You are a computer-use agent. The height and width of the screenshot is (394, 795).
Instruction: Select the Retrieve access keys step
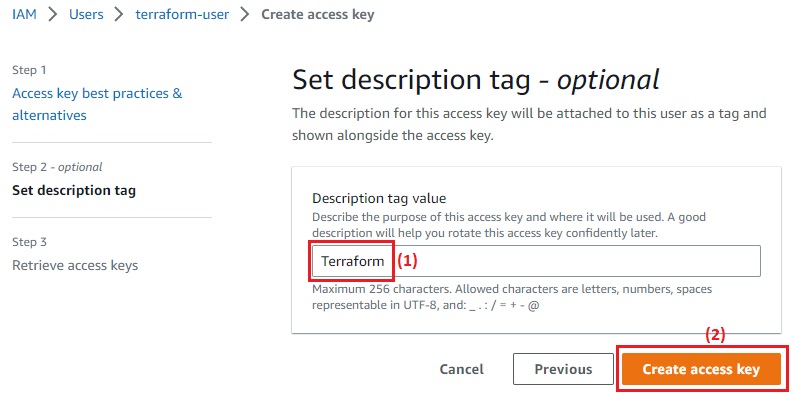75,265
